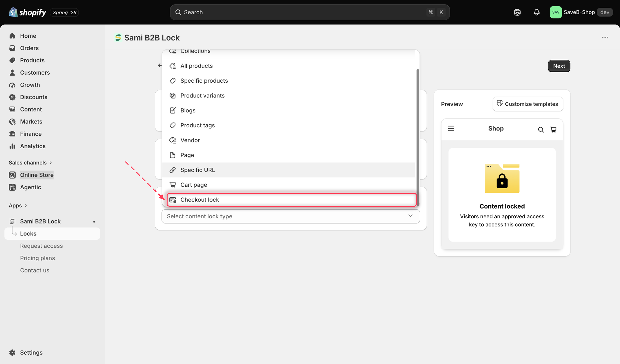Open Agentic sales channel

click(x=30, y=187)
